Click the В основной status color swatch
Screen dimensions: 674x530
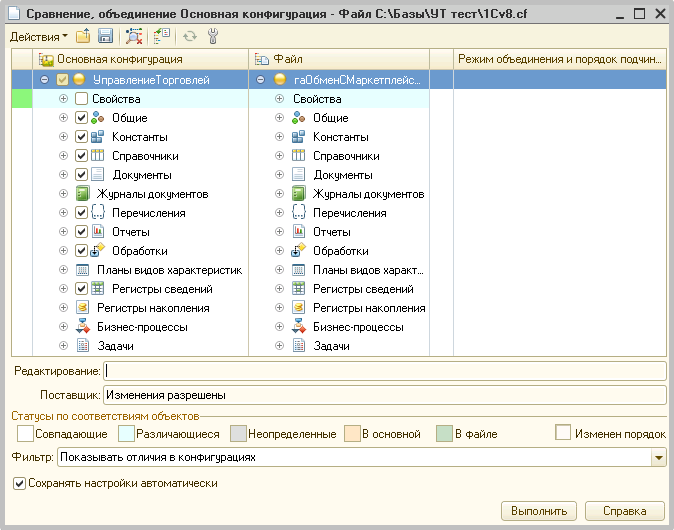[352, 434]
